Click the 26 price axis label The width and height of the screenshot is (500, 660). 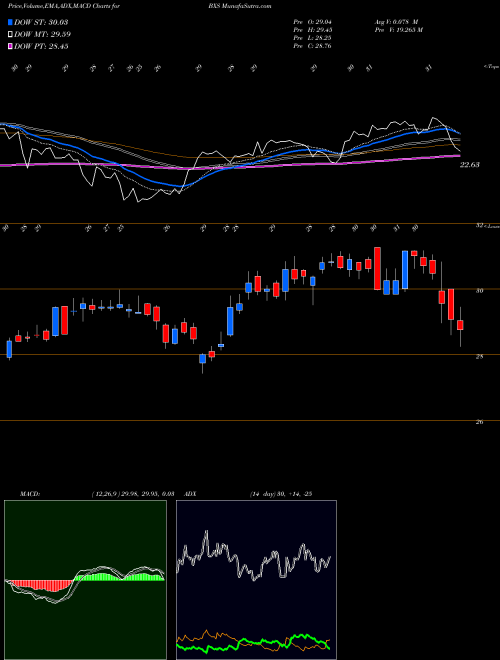tap(479, 422)
